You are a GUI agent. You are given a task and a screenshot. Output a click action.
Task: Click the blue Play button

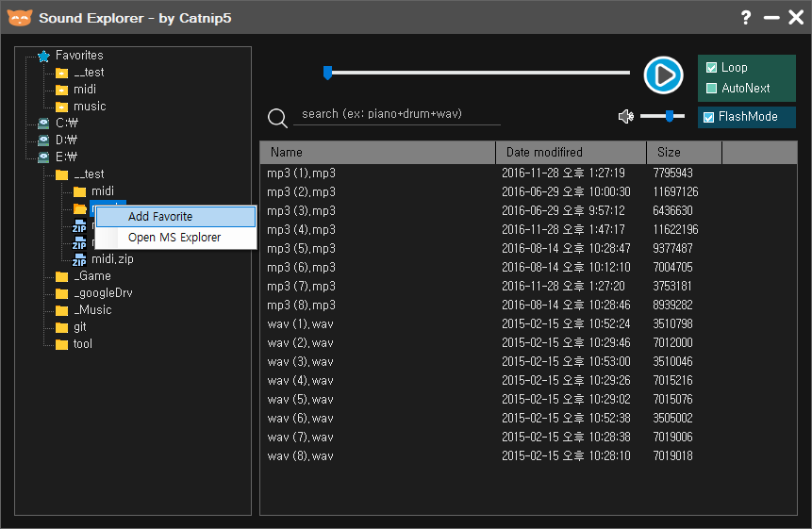[663, 75]
